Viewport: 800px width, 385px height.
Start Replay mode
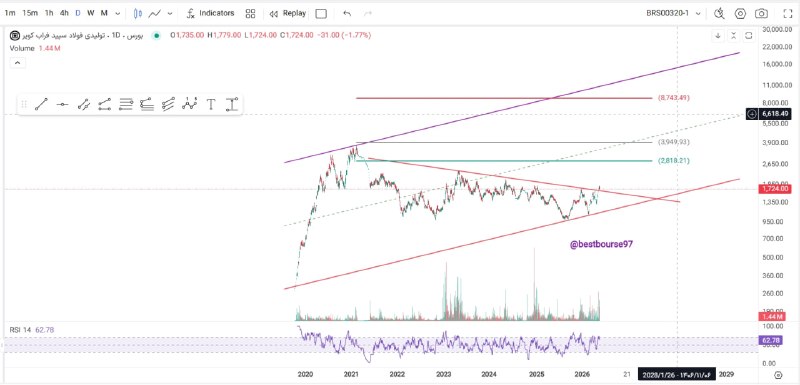[x=287, y=13]
